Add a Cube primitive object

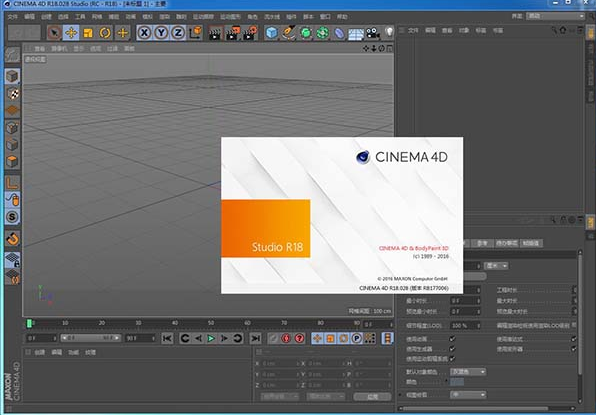coord(271,33)
